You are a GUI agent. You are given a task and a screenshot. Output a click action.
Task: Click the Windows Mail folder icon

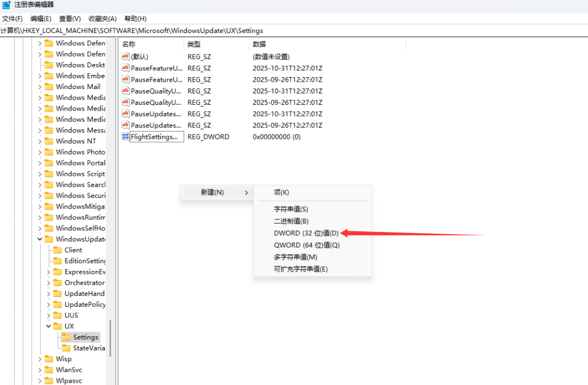point(49,87)
